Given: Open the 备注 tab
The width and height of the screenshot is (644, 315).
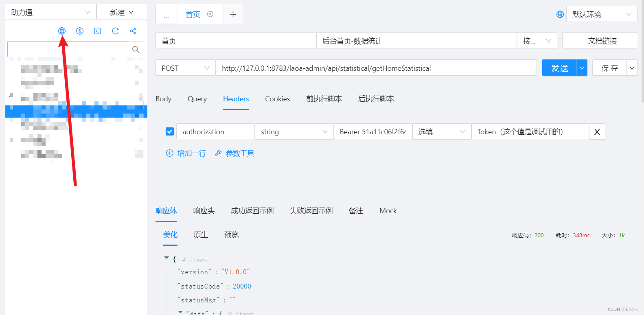Looking at the screenshot, I should point(356,211).
